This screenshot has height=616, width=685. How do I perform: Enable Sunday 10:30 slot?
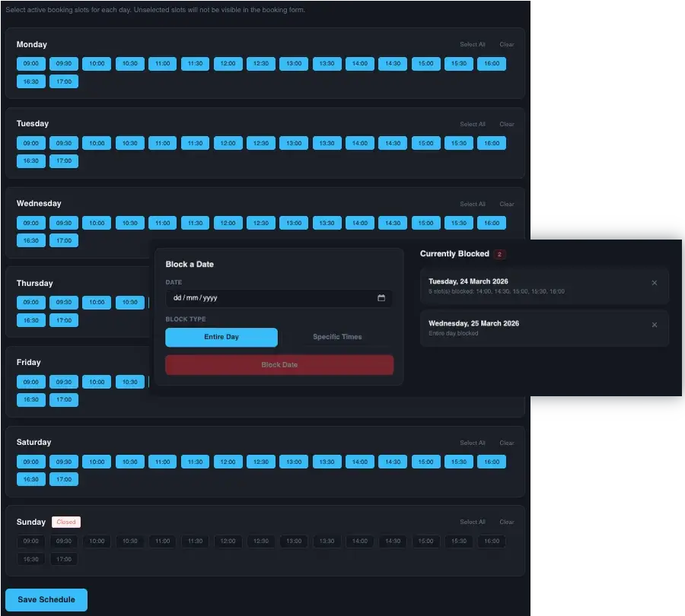[x=129, y=541]
